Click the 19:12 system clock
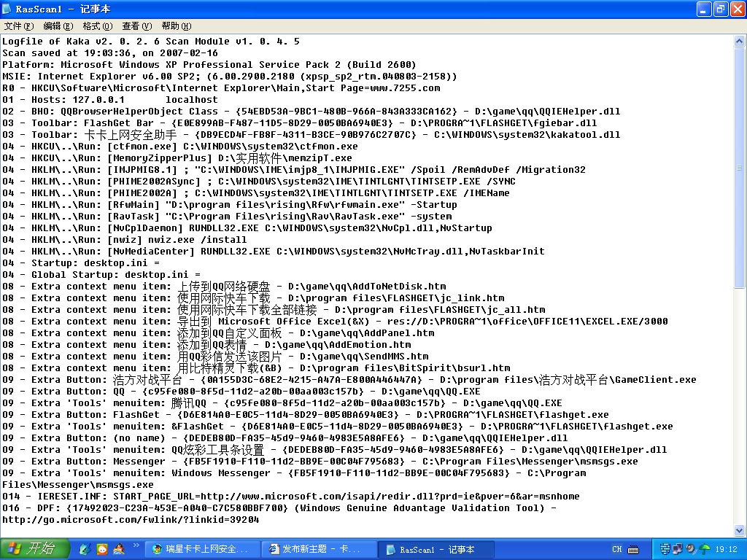The height and width of the screenshot is (560, 747). click(x=726, y=550)
